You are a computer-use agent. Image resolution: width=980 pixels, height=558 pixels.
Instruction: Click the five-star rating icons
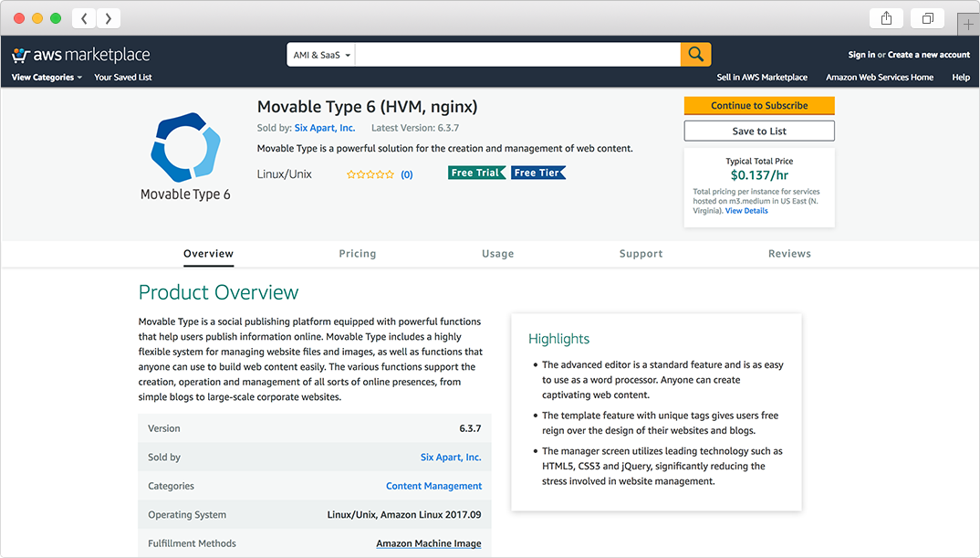pos(370,174)
